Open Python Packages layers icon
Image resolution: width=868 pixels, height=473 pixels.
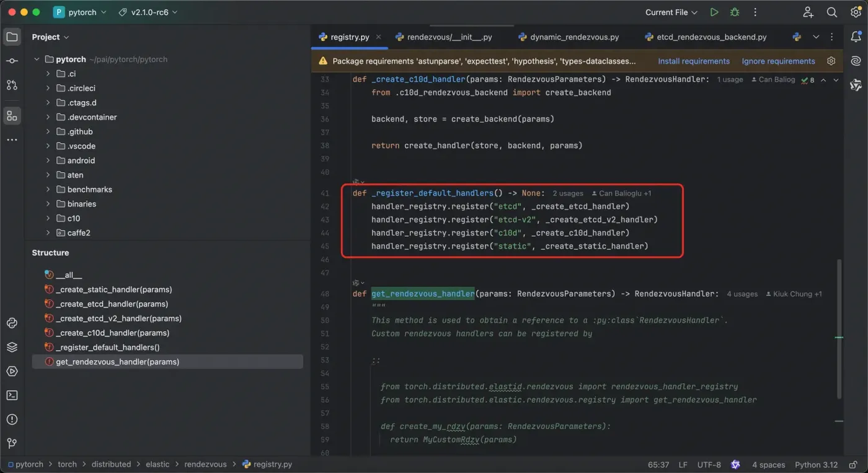coord(12,347)
